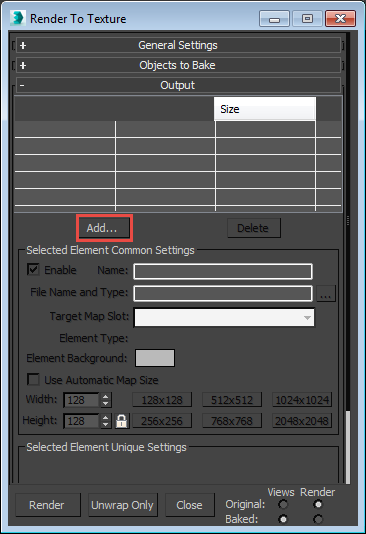Maximize the Render To Texture window
Image resolution: width=366 pixels, height=534 pixels.
[x=307, y=18]
